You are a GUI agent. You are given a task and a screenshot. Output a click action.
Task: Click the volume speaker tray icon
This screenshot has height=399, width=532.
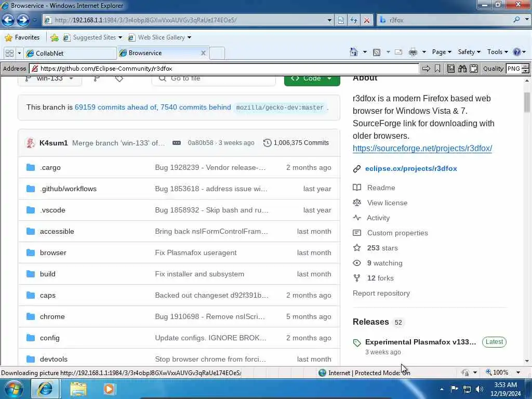point(480,389)
